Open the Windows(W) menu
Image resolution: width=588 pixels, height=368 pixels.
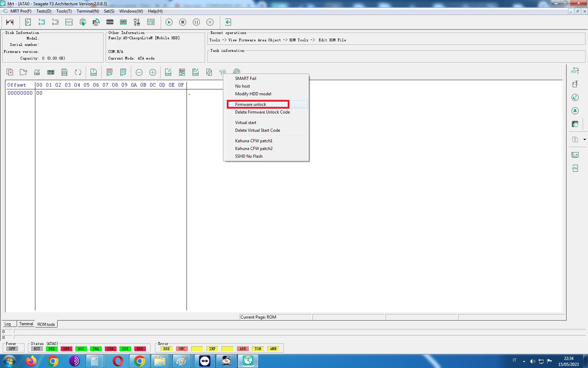coord(131,11)
